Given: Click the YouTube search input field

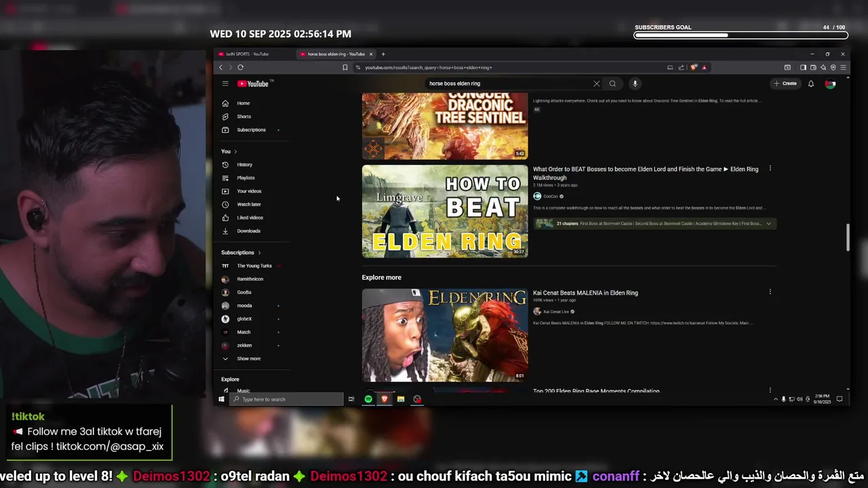Looking at the screenshot, I should tap(509, 83).
